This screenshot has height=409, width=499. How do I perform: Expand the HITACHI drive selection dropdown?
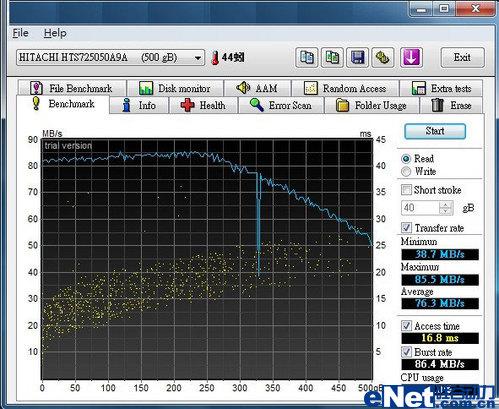pos(198,58)
